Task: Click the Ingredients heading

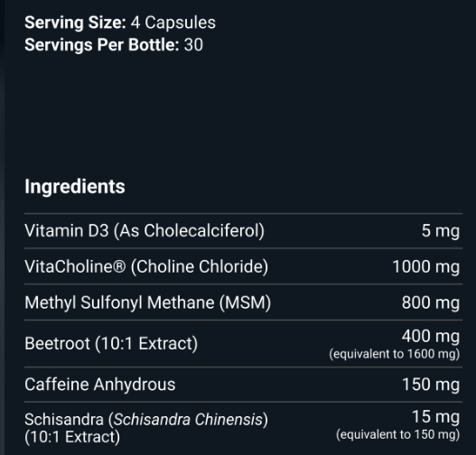Action: pos(75,187)
